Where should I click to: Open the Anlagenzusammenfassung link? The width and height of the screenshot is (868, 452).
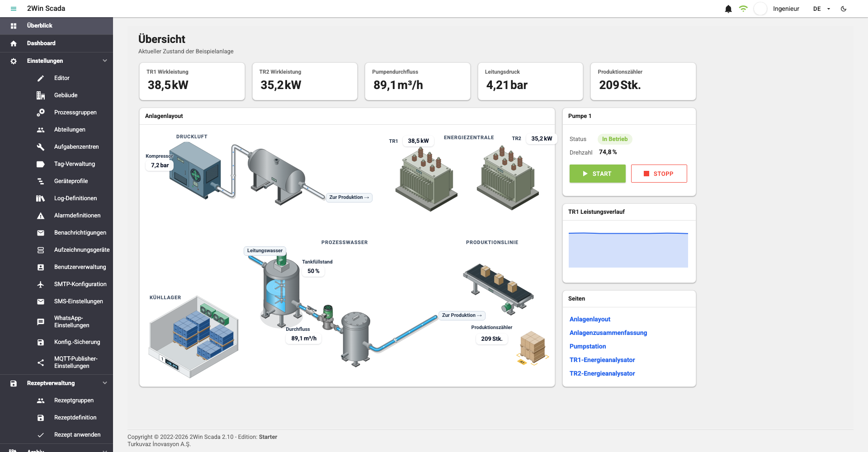[x=609, y=333]
